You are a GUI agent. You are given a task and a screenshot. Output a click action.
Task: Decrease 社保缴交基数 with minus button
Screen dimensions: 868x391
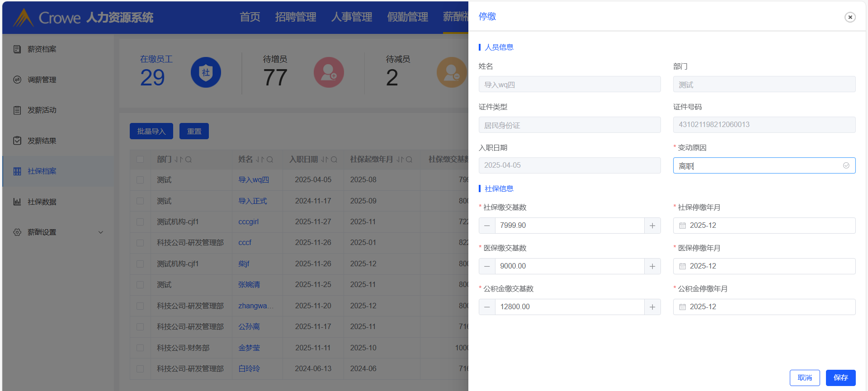pos(487,226)
